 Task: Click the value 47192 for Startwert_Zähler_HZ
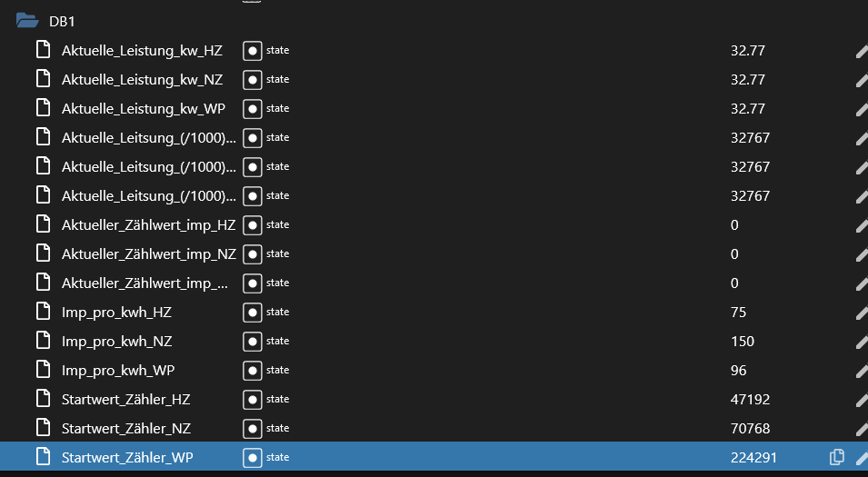tap(750, 400)
